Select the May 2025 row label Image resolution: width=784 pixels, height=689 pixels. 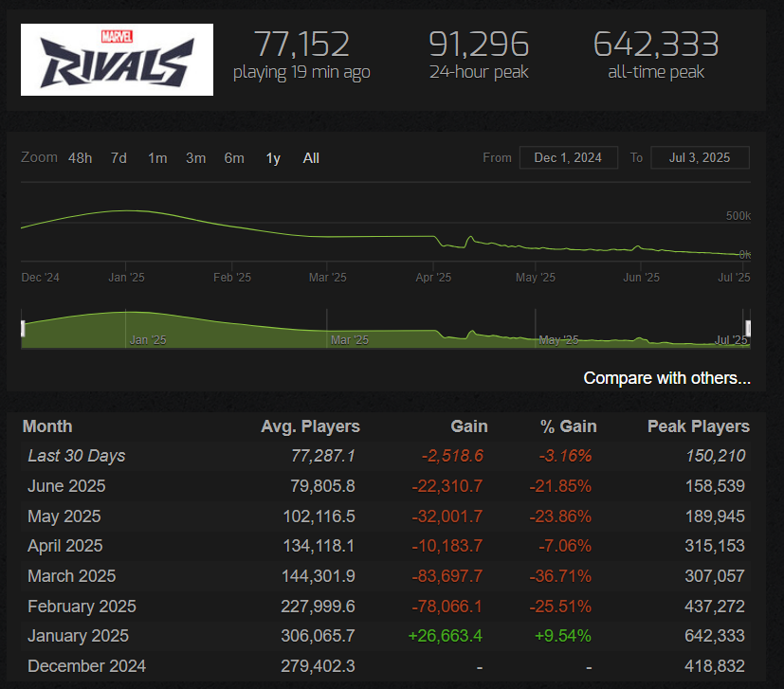tap(64, 516)
